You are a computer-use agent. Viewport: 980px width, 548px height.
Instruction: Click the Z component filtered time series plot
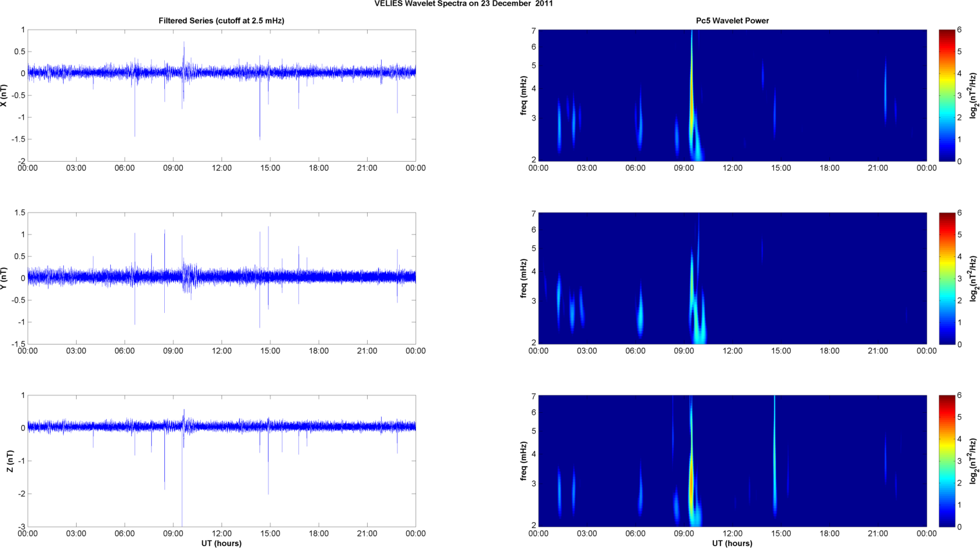pos(221,461)
